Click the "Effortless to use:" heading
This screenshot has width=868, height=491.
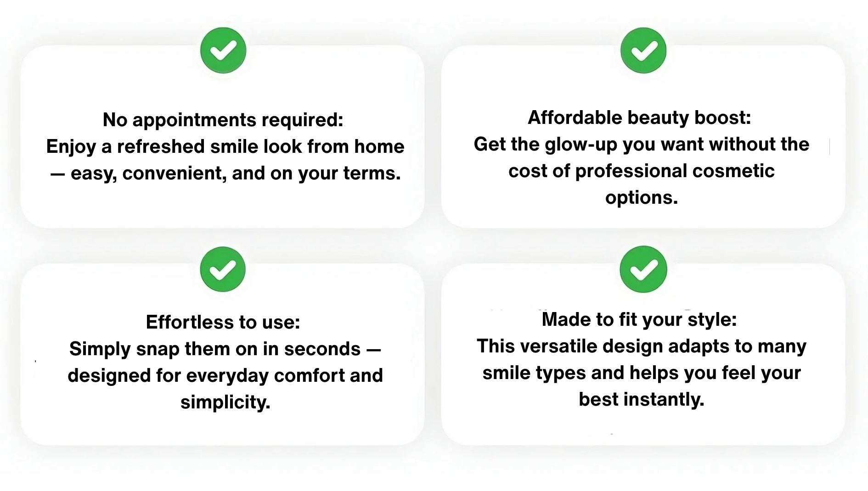click(223, 322)
